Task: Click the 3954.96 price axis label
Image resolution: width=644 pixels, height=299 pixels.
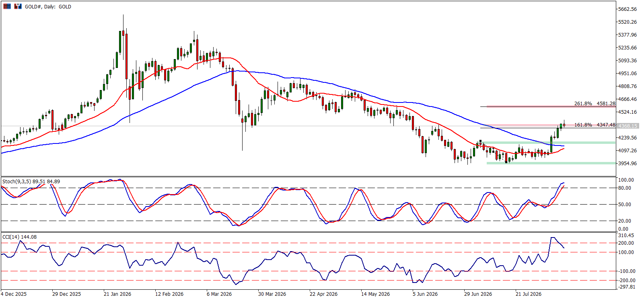Action: [x=628, y=164]
